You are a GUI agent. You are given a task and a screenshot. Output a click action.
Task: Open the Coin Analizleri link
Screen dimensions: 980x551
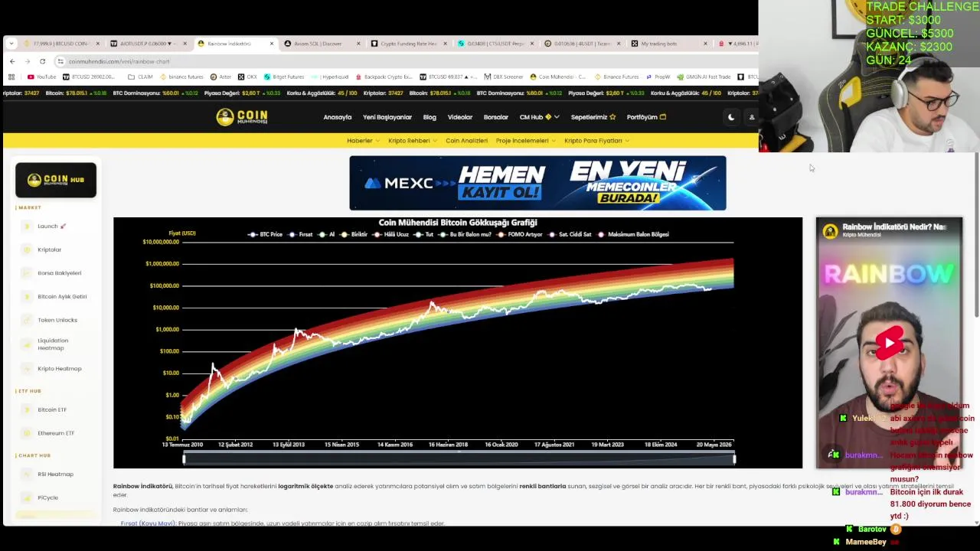coord(466,141)
